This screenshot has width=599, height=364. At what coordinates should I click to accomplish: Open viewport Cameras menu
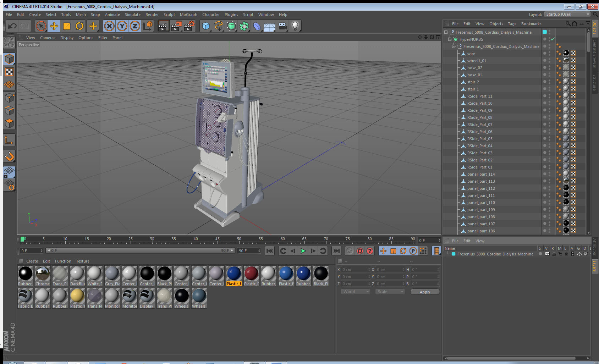(48, 38)
